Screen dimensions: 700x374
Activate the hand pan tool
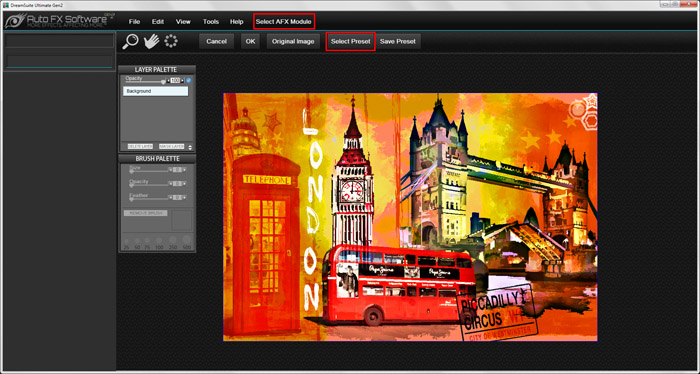pos(151,41)
